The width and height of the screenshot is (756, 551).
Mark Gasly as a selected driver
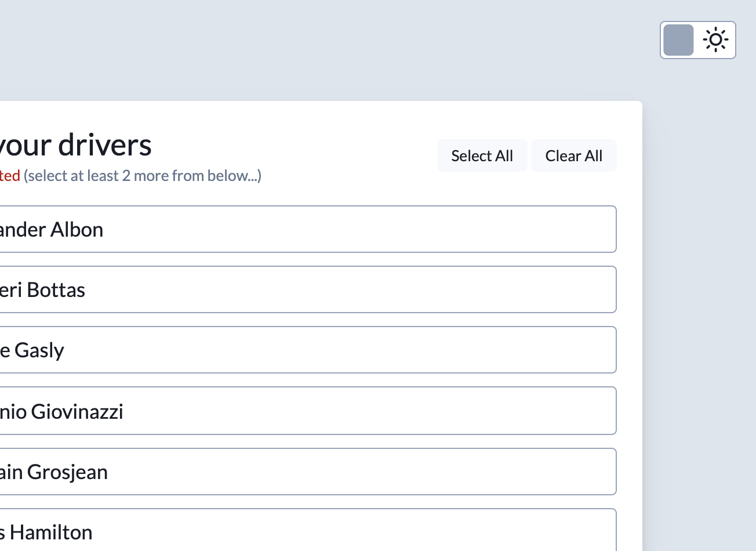point(290,350)
